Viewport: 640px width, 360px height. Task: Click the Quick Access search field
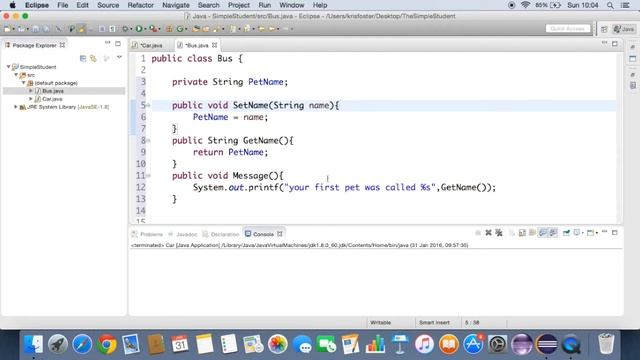568,29
